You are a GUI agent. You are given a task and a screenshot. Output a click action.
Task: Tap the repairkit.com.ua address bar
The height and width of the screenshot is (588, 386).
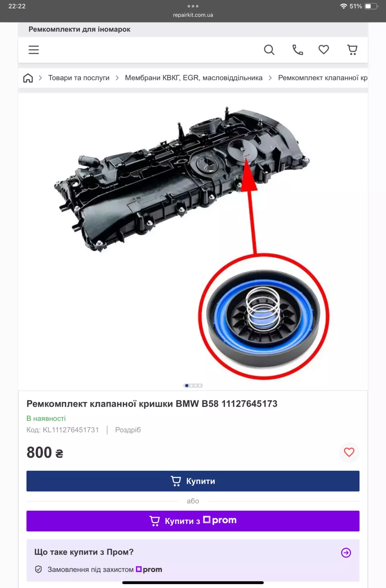pos(193,15)
